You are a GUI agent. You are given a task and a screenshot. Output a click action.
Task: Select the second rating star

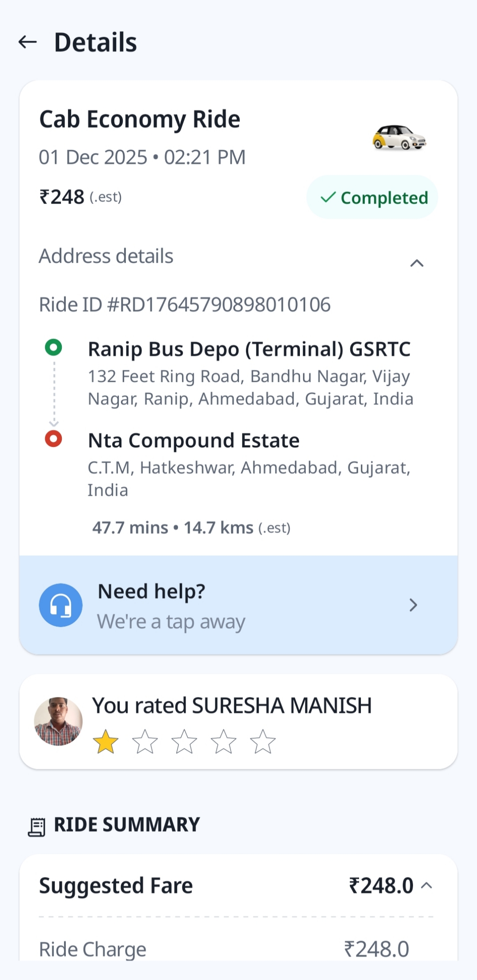pyautogui.click(x=145, y=742)
